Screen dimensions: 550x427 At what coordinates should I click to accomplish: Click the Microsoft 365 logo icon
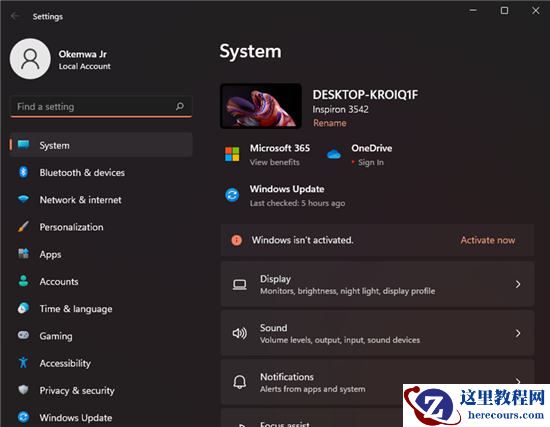point(232,154)
